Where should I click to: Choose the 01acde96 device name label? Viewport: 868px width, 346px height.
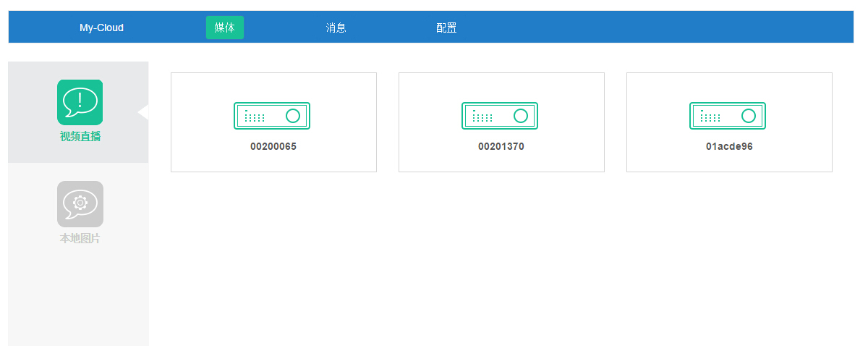click(729, 146)
